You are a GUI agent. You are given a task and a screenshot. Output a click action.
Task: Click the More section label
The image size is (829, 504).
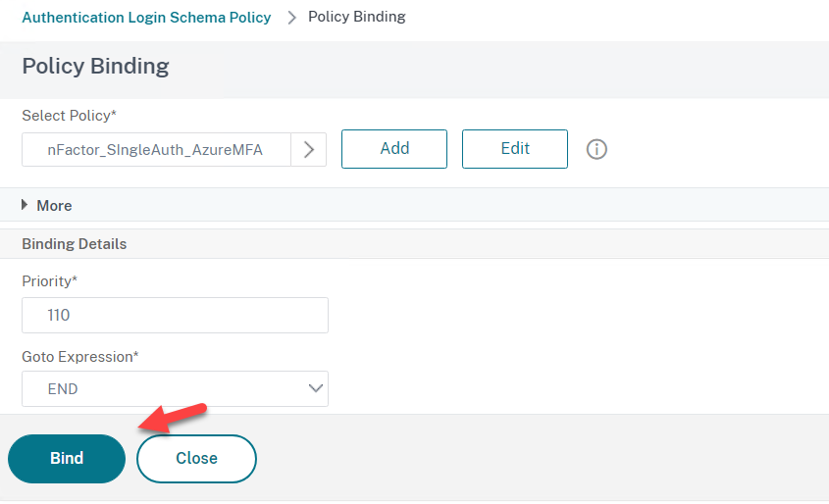click(54, 206)
